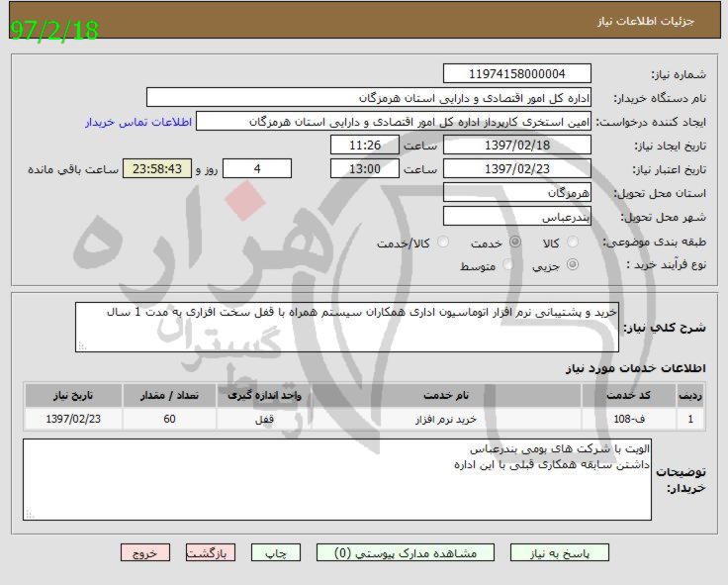This screenshot has width=728, height=585.
Task: Click unit cell قفل
Action: [264, 419]
